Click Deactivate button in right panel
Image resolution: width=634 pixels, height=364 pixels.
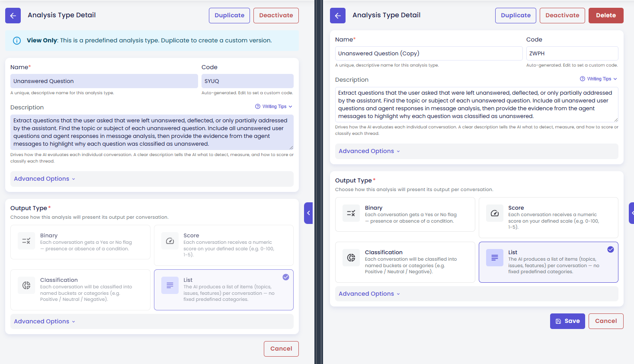click(x=562, y=16)
